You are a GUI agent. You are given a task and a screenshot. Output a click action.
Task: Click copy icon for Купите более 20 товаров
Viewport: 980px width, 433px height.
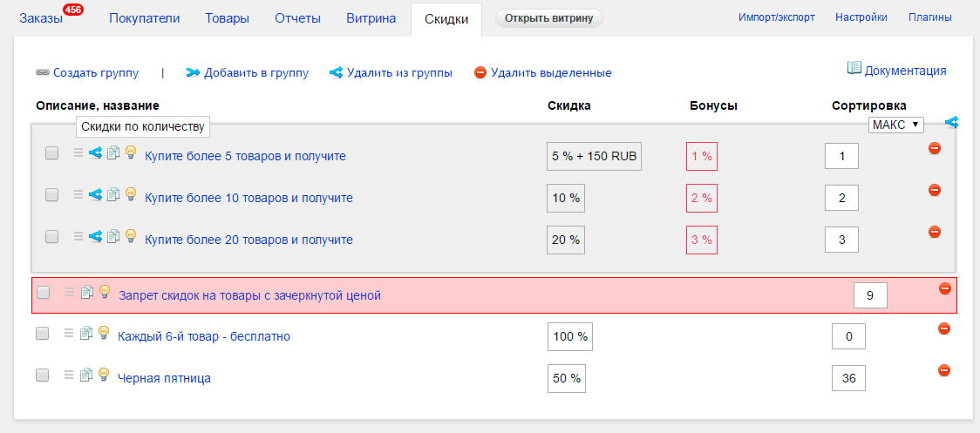pyautogui.click(x=113, y=235)
